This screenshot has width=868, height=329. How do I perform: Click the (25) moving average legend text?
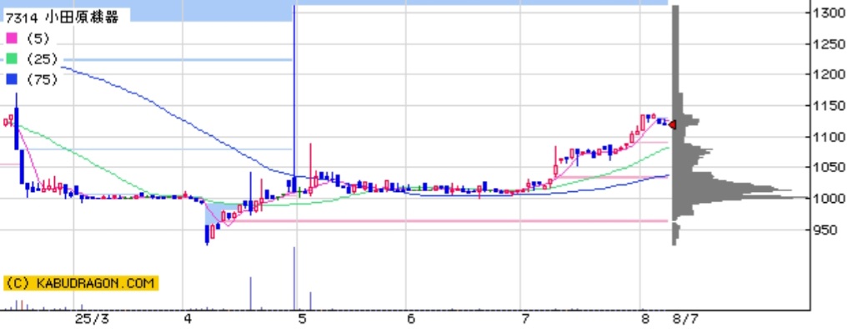(42, 58)
